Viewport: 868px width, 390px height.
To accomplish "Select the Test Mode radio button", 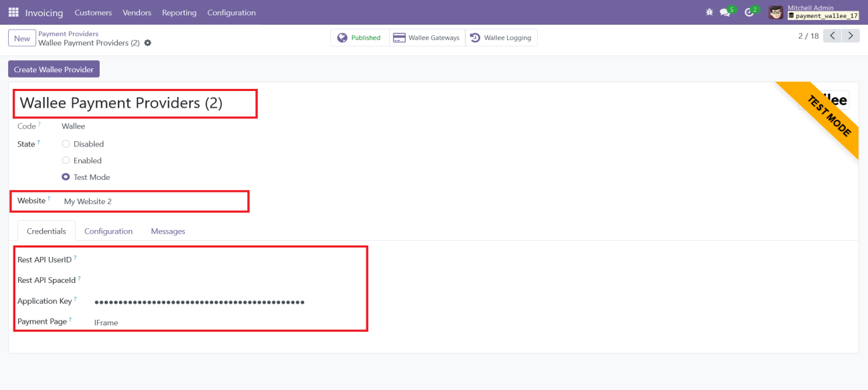I will click(x=66, y=177).
